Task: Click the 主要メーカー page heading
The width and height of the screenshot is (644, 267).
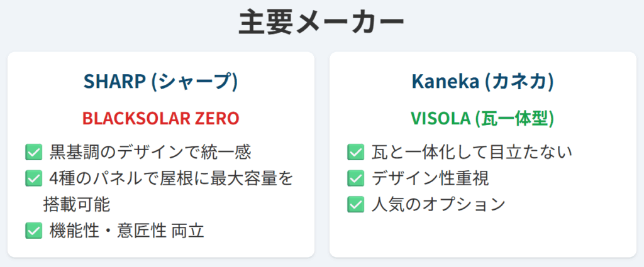Action: tap(321, 23)
